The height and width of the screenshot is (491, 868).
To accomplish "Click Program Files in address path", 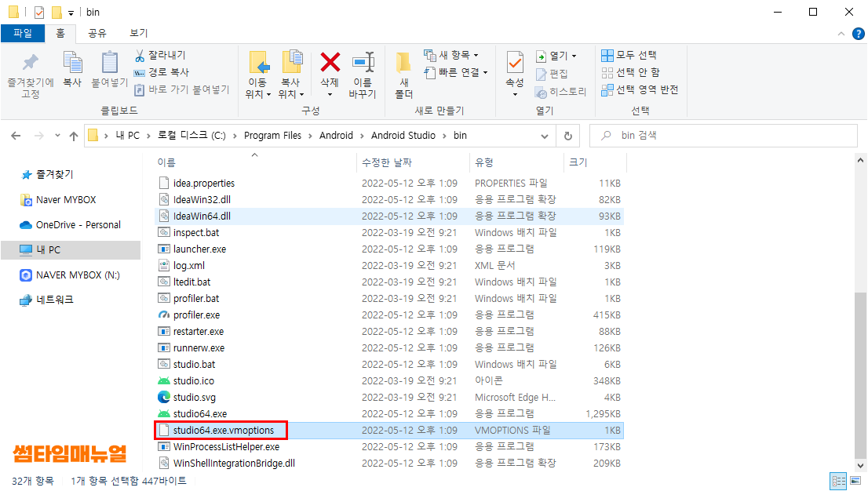I will [x=272, y=136].
